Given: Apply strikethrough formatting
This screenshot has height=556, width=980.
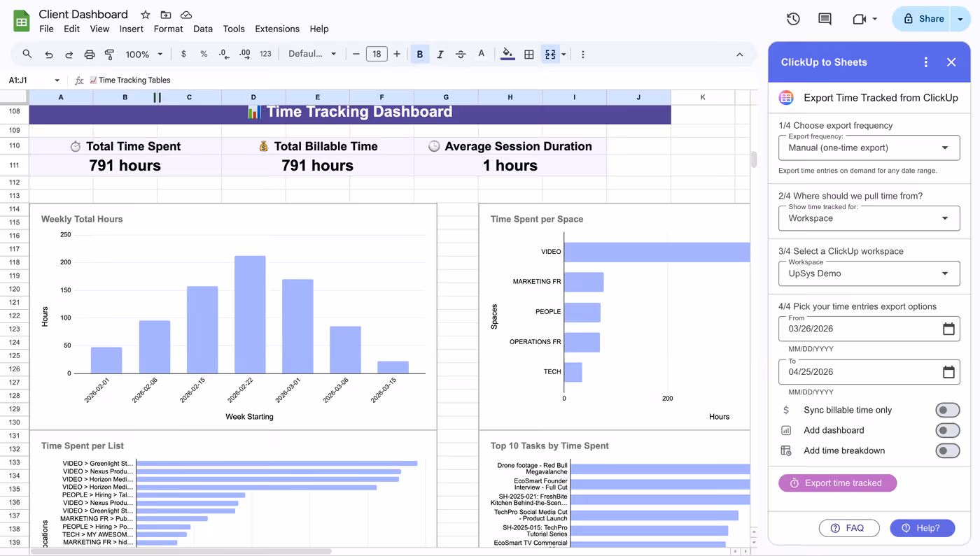Looking at the screenshot, I should coord(461,54).
